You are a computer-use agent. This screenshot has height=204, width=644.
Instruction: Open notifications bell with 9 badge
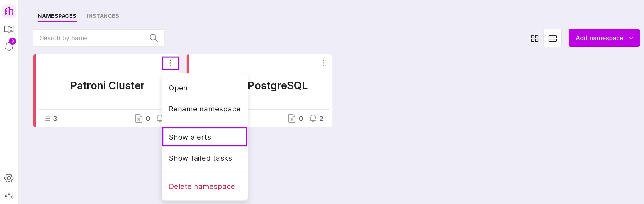pyautogui.click(x=9, y=46)
